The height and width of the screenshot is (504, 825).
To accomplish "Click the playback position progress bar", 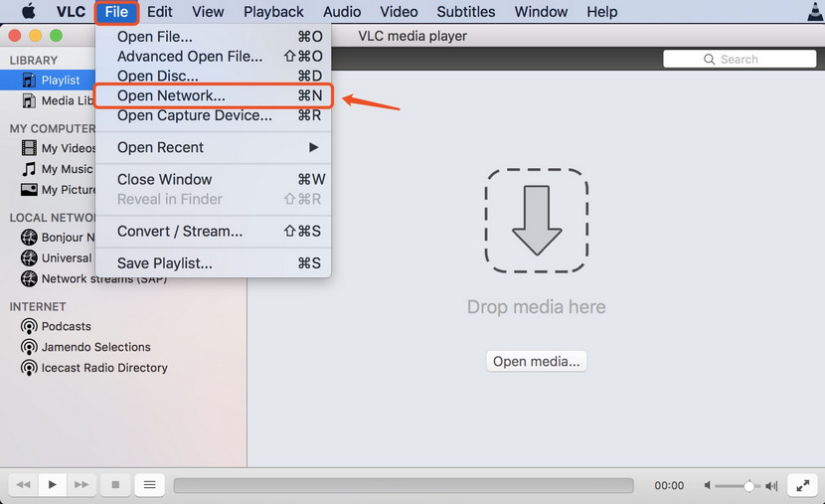I will coord(404,485).
